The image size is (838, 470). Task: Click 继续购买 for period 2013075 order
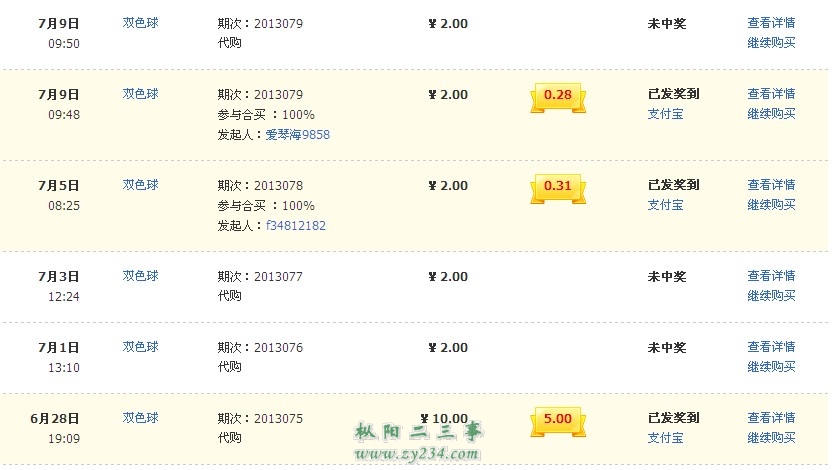click(771, 438)
